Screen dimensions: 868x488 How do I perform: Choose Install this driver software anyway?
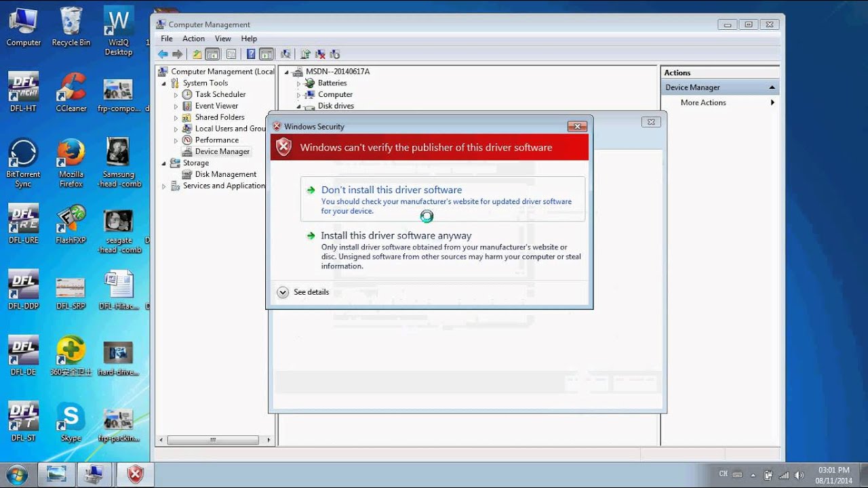(442, 250)
